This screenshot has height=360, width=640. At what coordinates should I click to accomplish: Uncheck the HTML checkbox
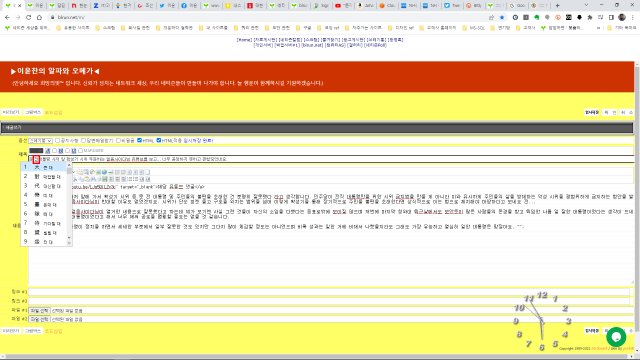pos(140,140)
